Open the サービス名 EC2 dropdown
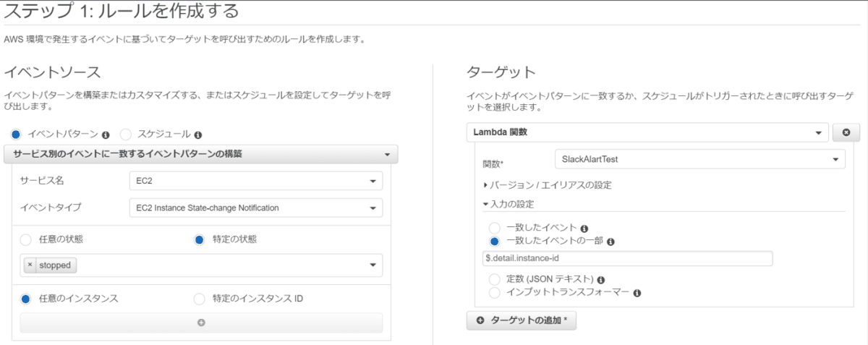The width and height of the screenshot is (868, 345). click(x=255, y=181)
